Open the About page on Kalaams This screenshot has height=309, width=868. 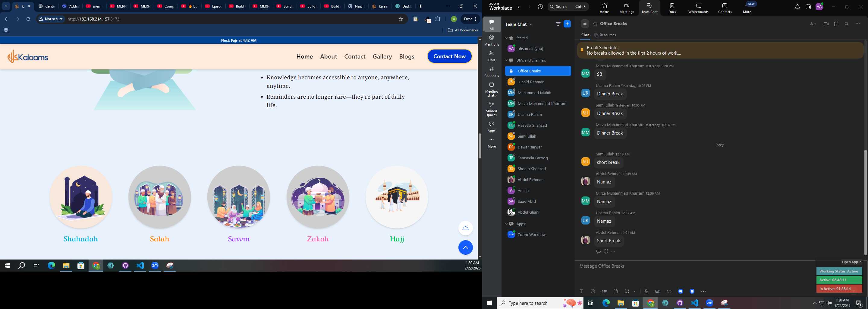[329, 56]
